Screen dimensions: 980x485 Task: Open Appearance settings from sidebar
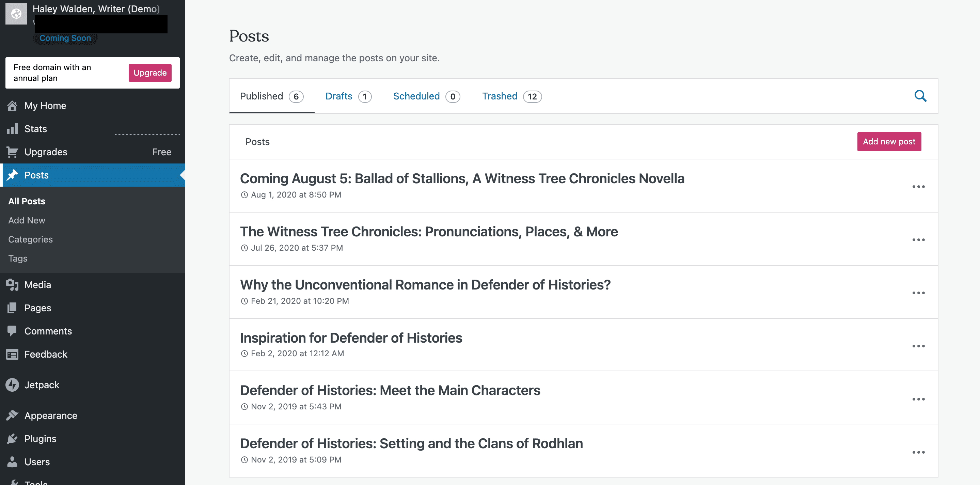51,416
